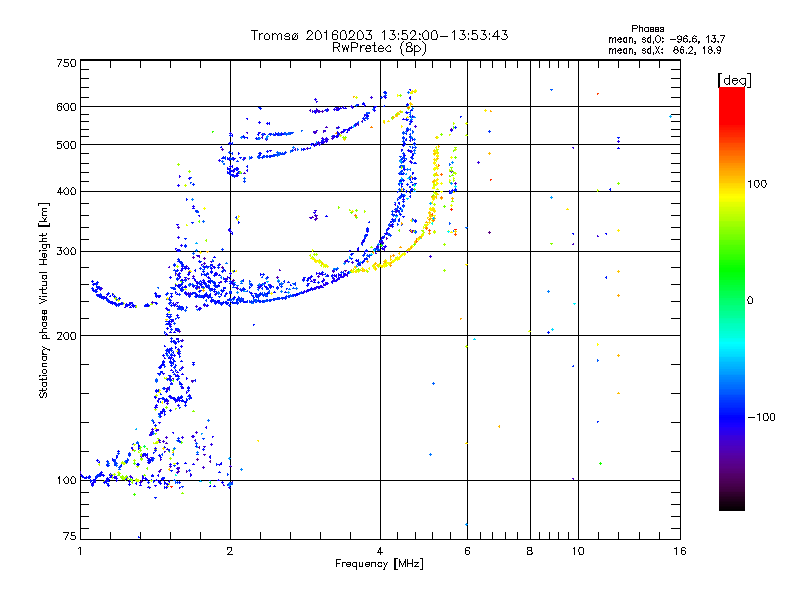Click the y-axis tick label '100'
This screenshot has width=800, height=600.
pos(67,480)
